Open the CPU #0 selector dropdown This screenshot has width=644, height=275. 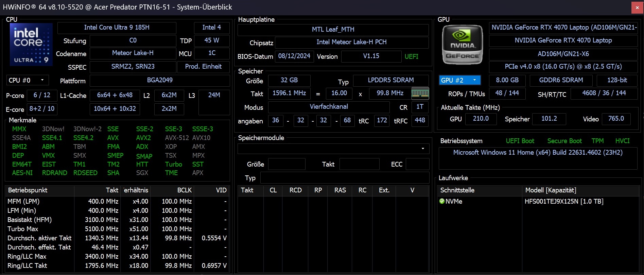[x=27, y=80]
